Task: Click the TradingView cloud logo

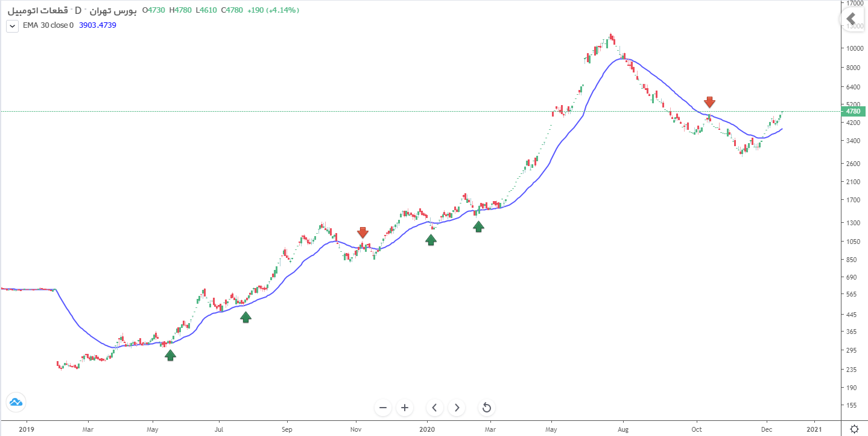Action: pos(16,402)
